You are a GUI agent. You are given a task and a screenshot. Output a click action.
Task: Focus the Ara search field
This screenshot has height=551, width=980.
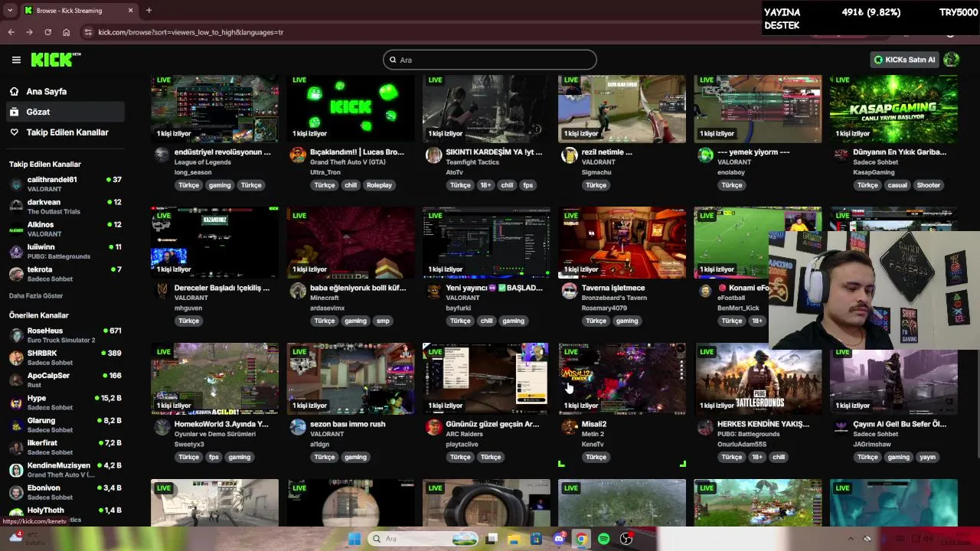point(490,60)
